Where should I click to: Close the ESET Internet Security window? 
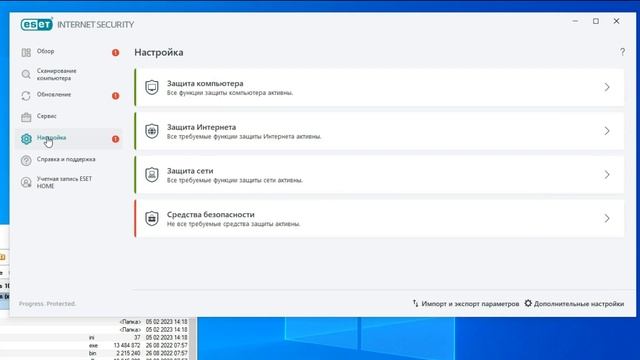point(616,21)
